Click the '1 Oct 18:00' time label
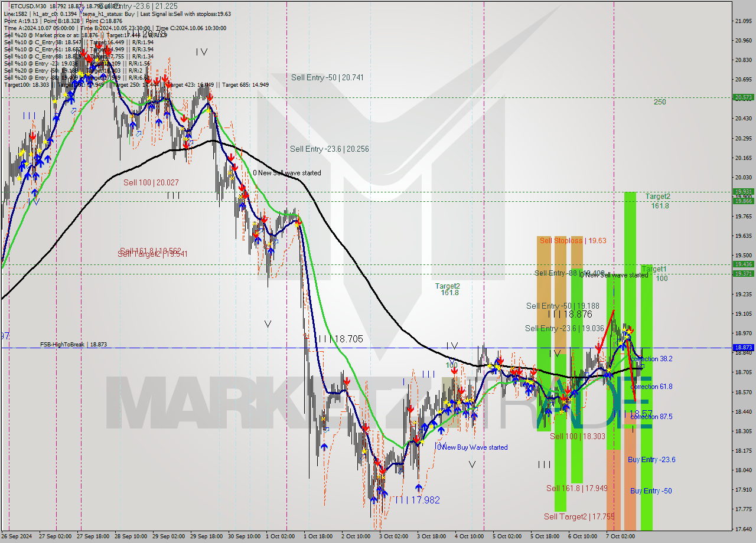 tap(320, 537)
